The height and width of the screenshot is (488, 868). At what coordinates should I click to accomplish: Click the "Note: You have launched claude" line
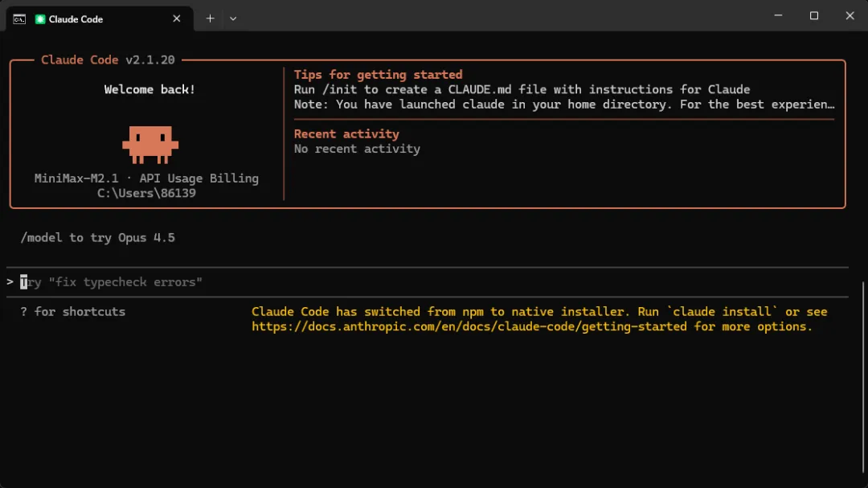[564, 105]
